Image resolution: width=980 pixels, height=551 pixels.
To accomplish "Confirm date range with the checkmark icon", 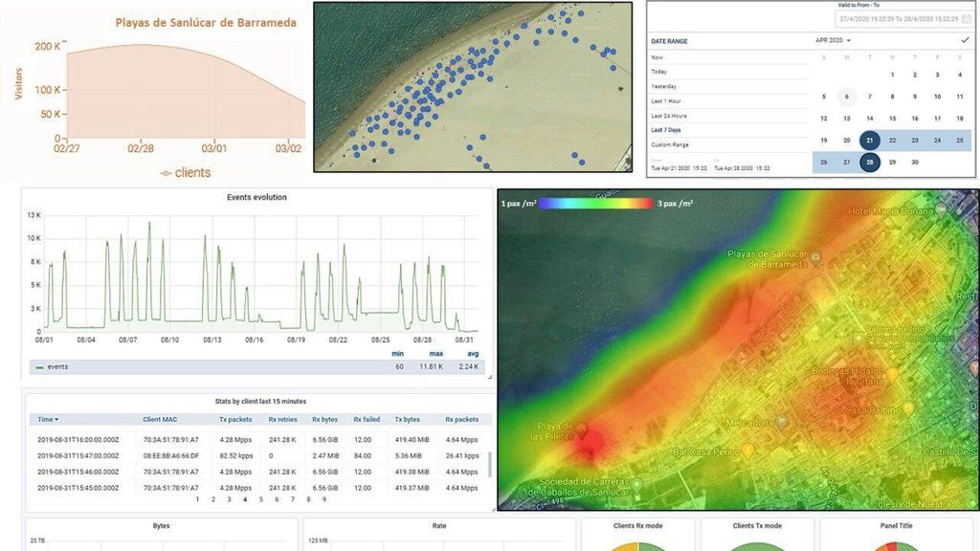I will click(965, 40).
